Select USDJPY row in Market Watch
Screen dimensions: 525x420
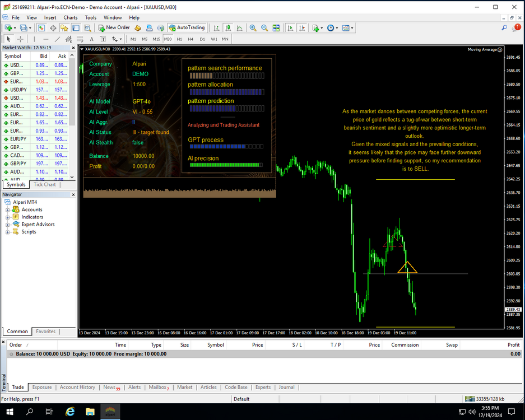(35, 90)
